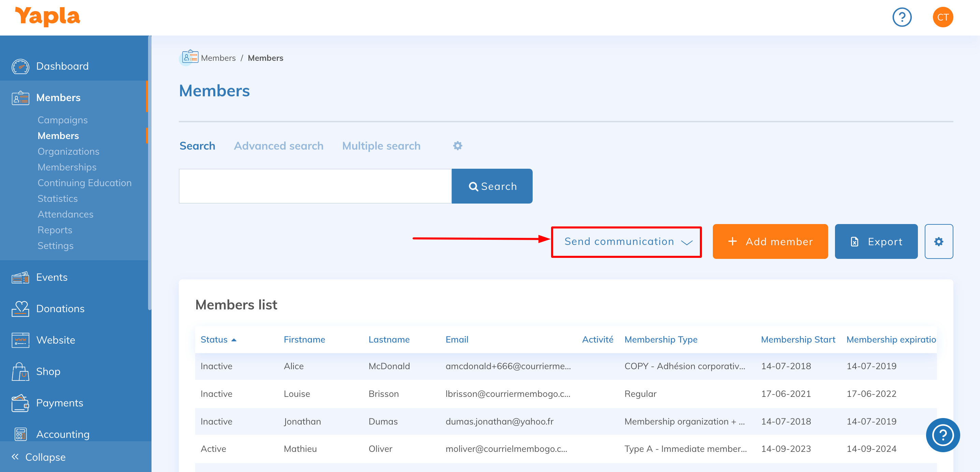Click the Export button
The image size is (980, 472).
point(876,242)
